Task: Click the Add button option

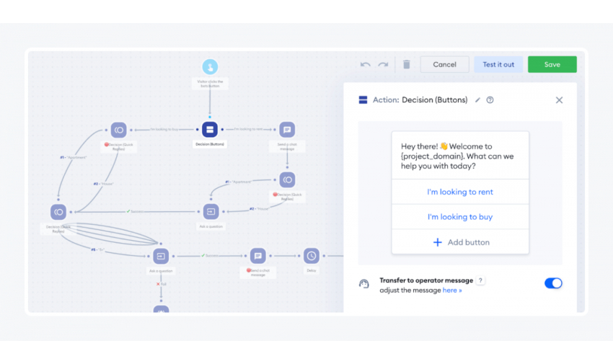Action: point(460,242)
